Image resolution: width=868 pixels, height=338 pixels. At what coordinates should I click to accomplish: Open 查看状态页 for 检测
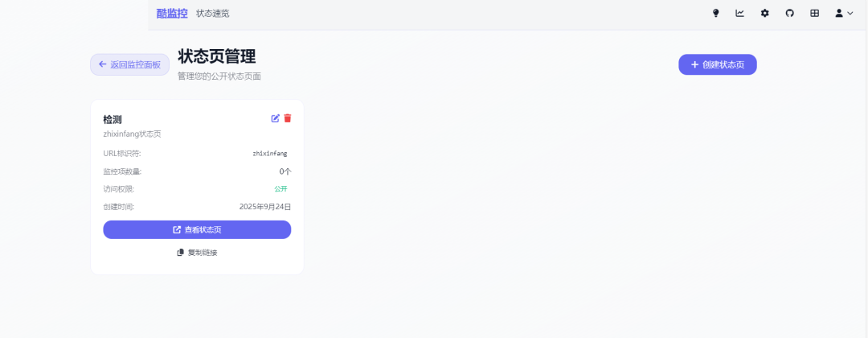pyautogui.click(x=197, y=229)
